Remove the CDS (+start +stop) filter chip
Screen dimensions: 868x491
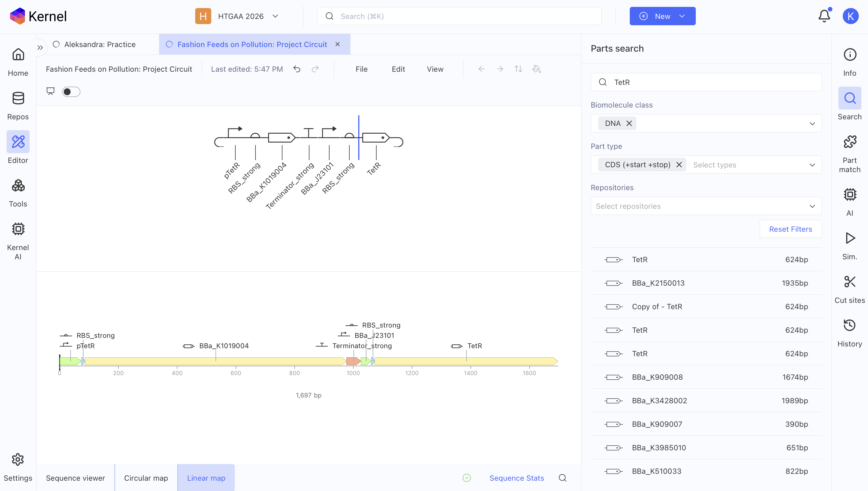click(679, 165)
